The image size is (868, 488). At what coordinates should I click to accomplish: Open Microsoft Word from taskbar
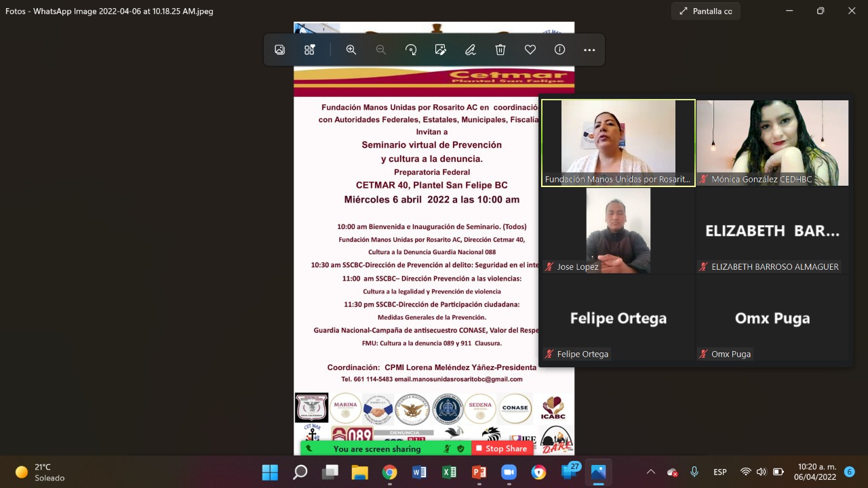[419, 472]
